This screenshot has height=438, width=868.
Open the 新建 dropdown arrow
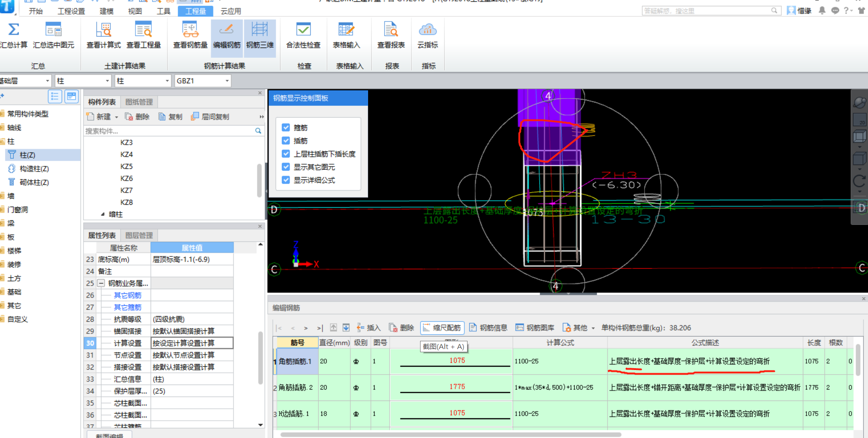click(116, 117)
